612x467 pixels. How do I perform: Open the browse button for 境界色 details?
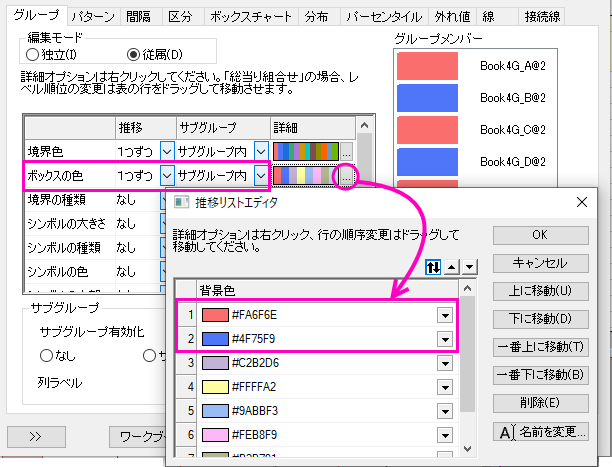pos(347,152)
